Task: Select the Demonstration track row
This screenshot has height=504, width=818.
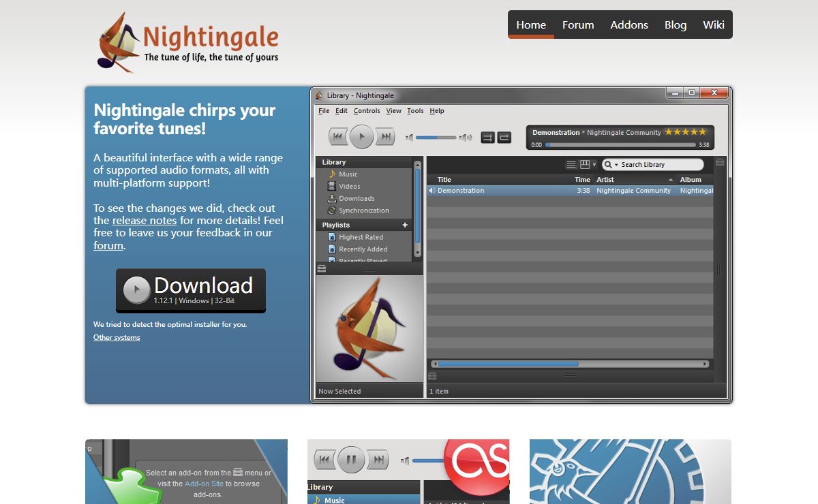Action: coord(571,191)
